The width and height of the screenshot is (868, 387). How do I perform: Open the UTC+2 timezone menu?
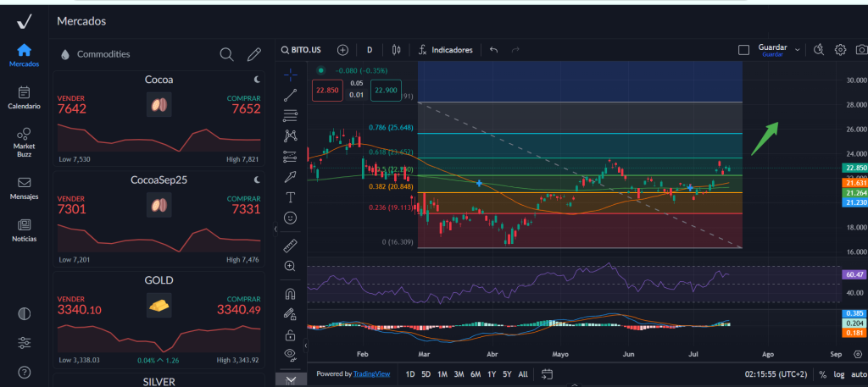(776, 374)
